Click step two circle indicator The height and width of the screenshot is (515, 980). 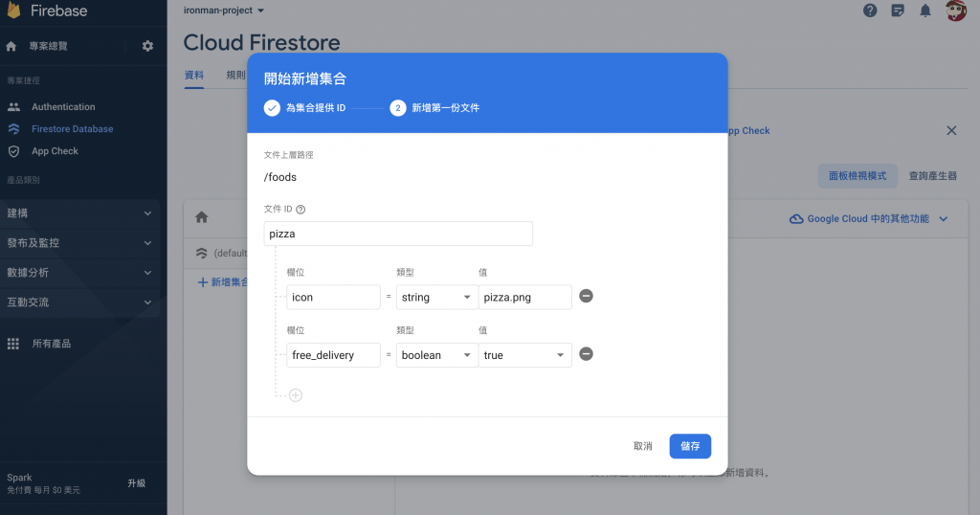(x=398, y=108)
